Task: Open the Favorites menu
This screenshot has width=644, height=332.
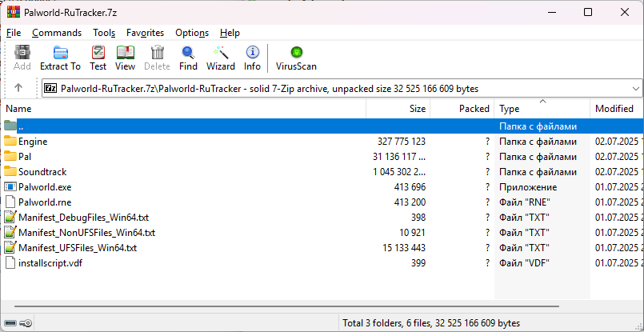Action: pos(145,33)
